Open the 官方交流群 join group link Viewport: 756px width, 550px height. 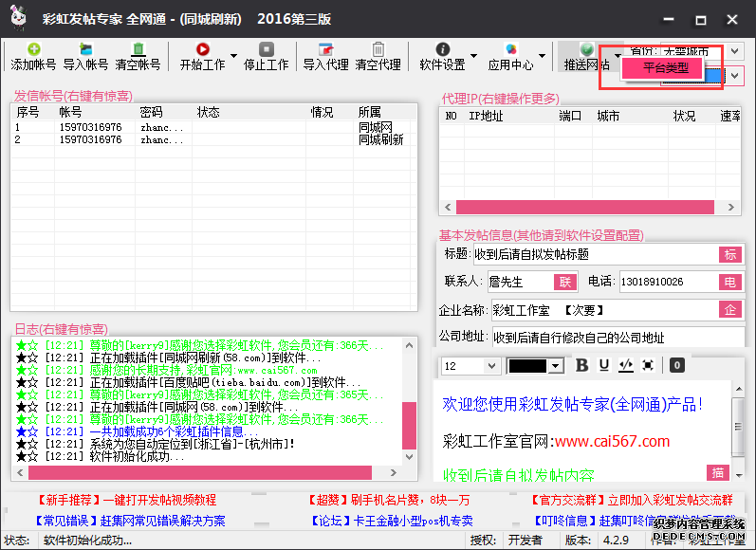(630, 500)
